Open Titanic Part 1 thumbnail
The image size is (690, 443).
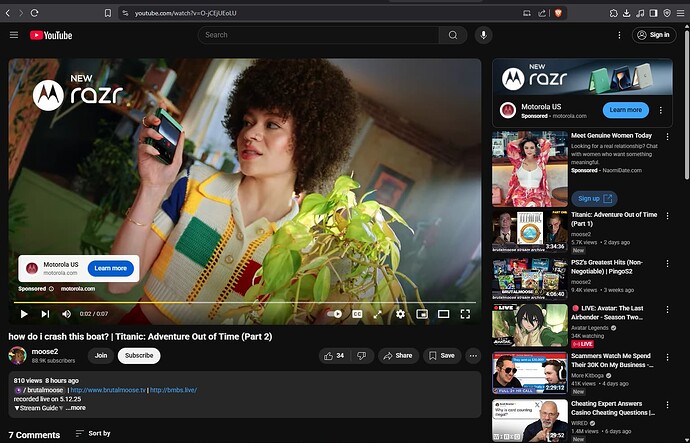530,231
